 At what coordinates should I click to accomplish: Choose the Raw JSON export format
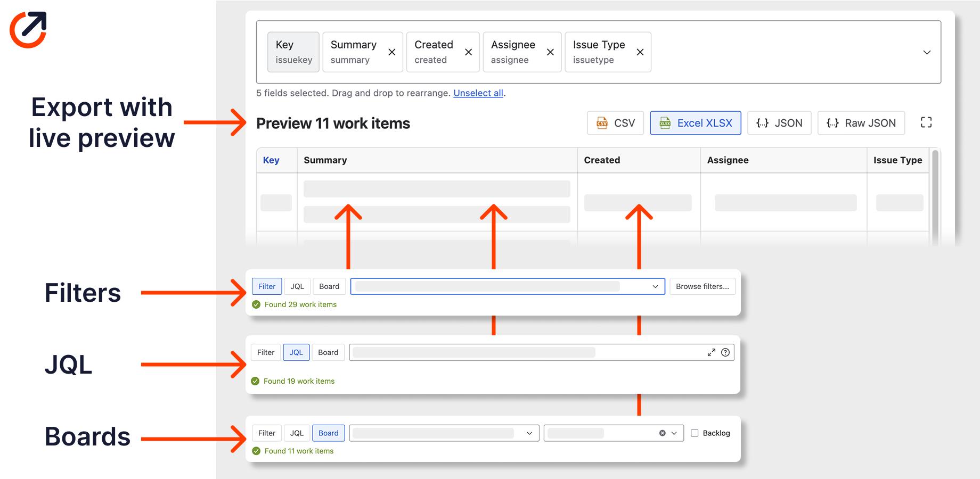861,123
